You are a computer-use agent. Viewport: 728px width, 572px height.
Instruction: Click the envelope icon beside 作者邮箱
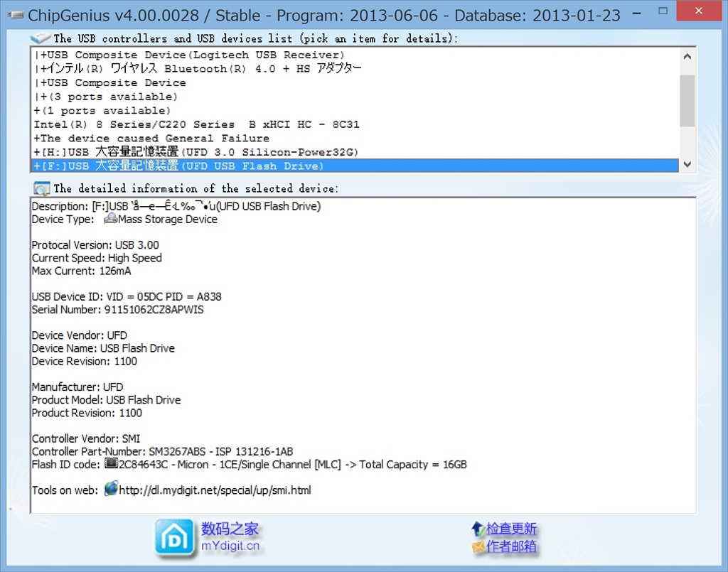[x=478, y=547]
